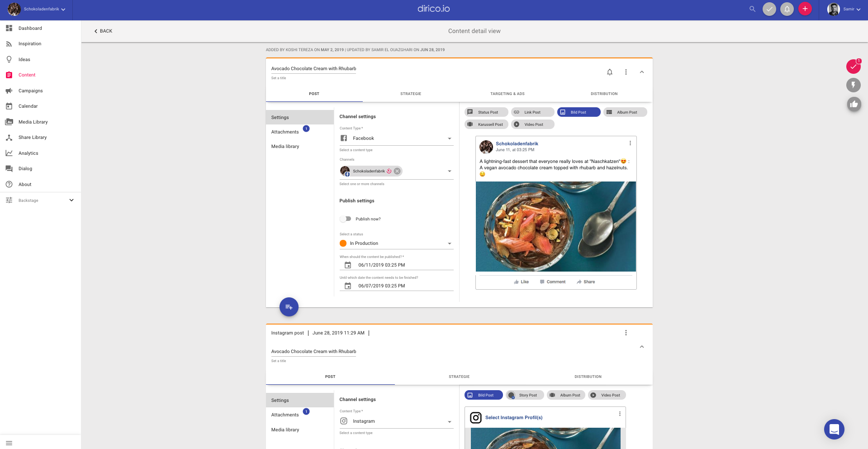Open three-dot menu of Instagram post card

[x=626, y=333]
